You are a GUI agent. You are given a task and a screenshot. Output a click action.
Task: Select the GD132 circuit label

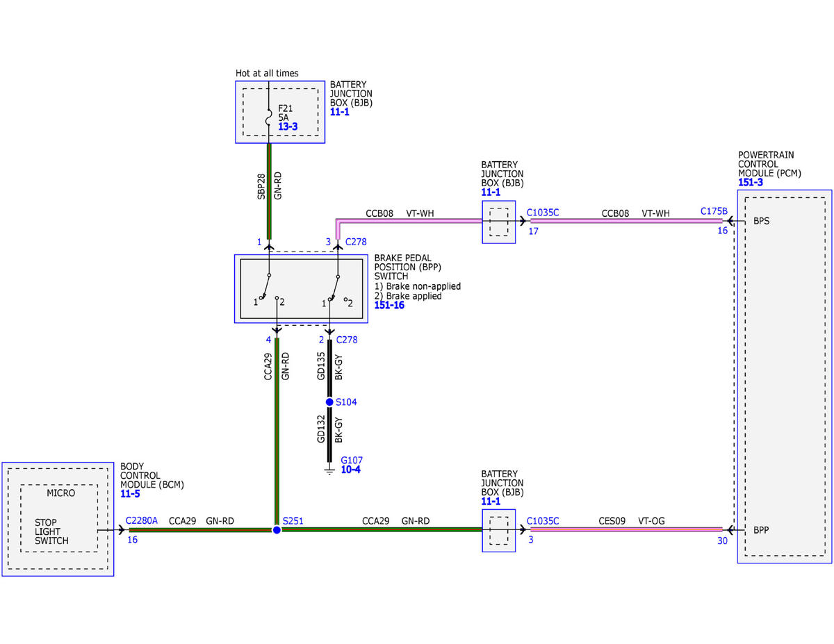coord(320,428)
